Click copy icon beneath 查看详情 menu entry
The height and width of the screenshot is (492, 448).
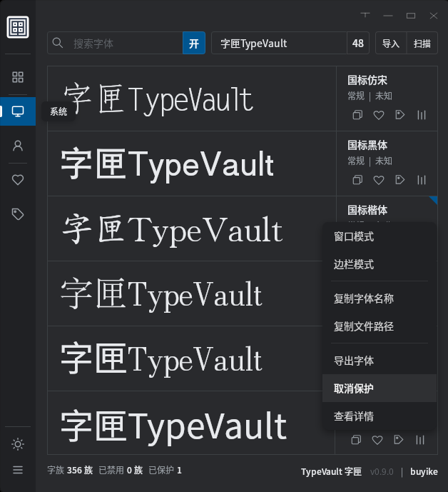point(356,440)
